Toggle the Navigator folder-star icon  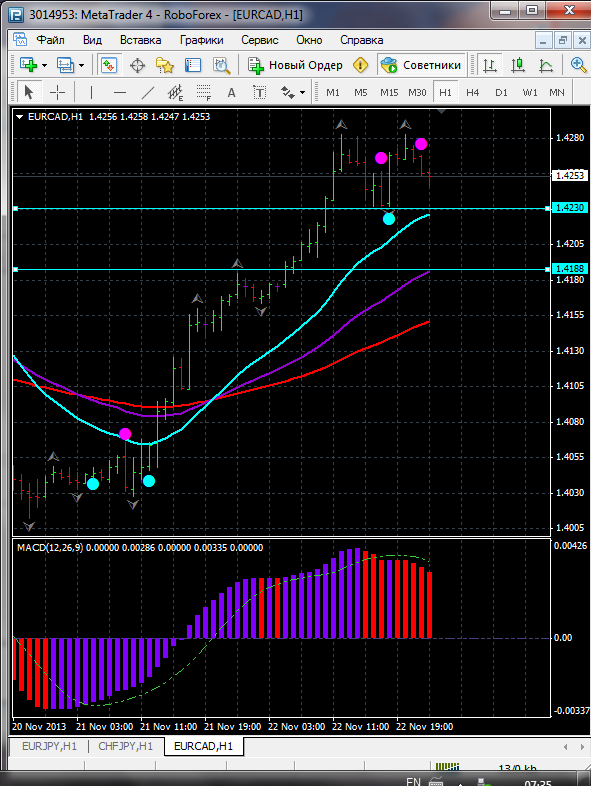click(x=164, y=65)
